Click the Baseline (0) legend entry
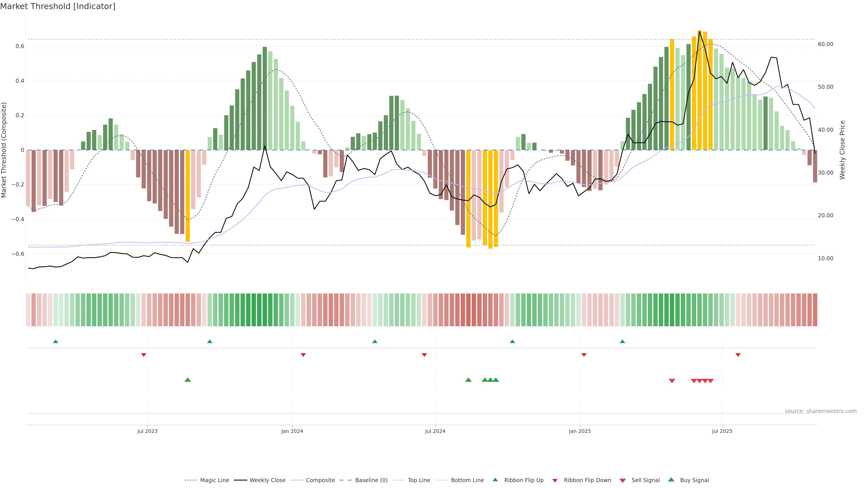Viewport: 868px width, 488px height. point(371,480)
